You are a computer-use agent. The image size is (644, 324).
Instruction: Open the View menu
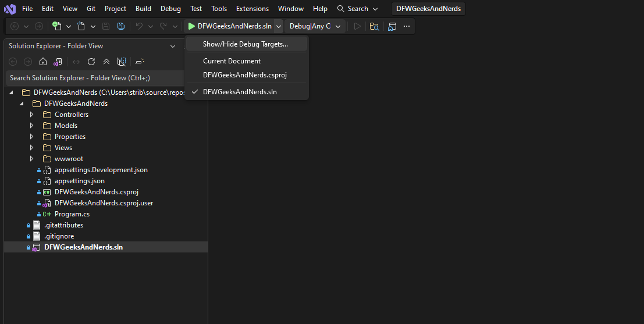(70, 9)
